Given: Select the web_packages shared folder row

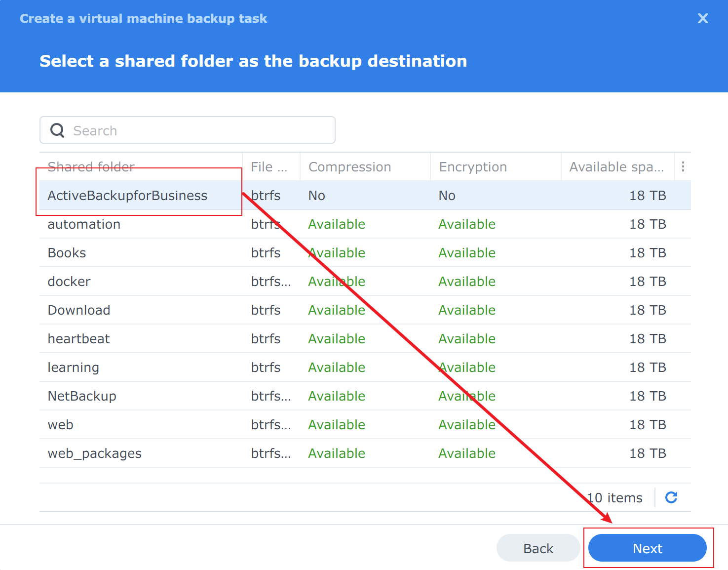Looking at the screenshot, I should tap(94, 453).
